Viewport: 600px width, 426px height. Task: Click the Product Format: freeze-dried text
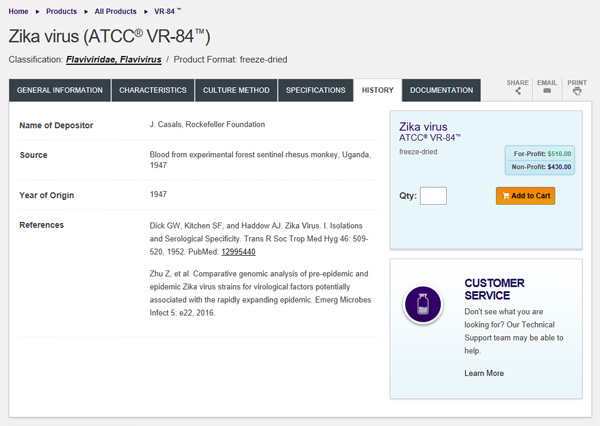click(x=230, y=60)
